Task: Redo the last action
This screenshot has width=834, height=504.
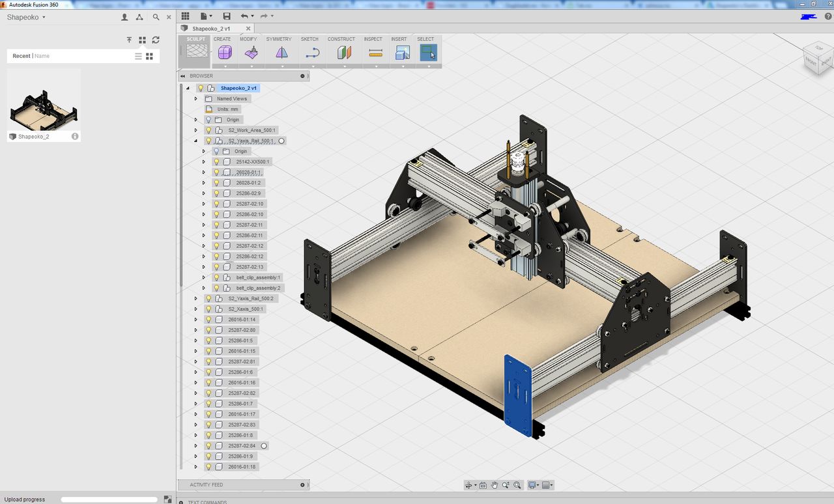Action: (264, 16)
